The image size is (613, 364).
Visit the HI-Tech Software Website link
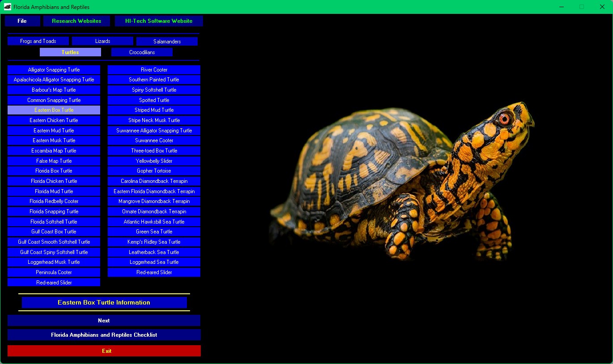click(x=159, y=21)
